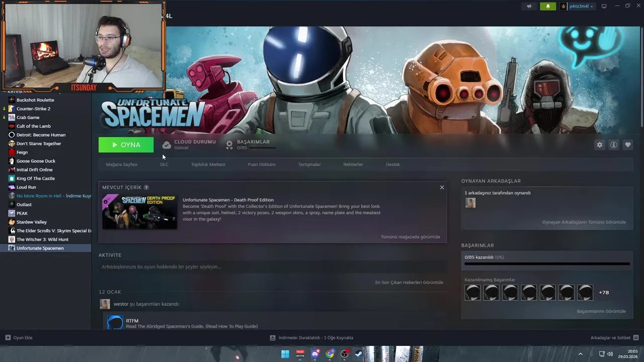Click Oyun Ekle add game button
The image size is (644, 362).
[x=19, y=338]
